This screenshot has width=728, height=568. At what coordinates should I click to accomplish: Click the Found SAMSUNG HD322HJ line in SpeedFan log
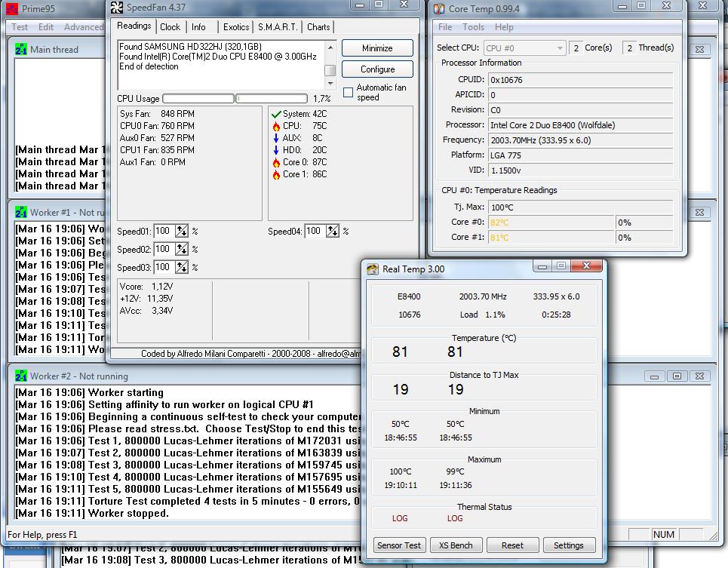tap(190, 47)
